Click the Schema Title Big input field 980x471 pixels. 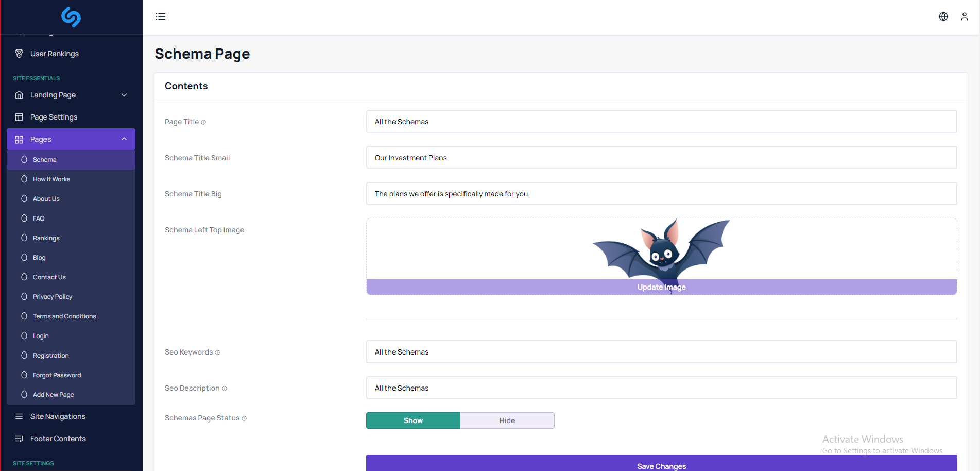tap(661, 194)
